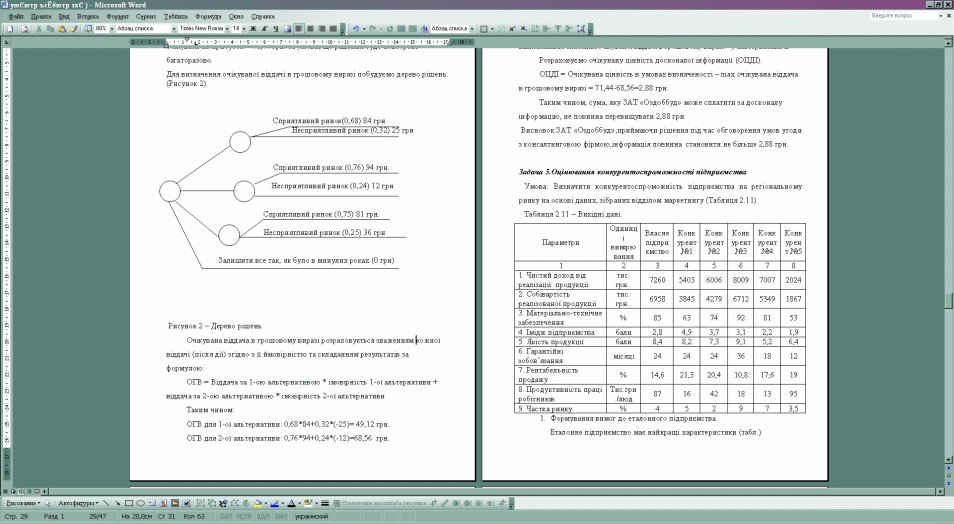Click the Рисование button in drawing toolbar
954x524 pixels.
(20, 503)
